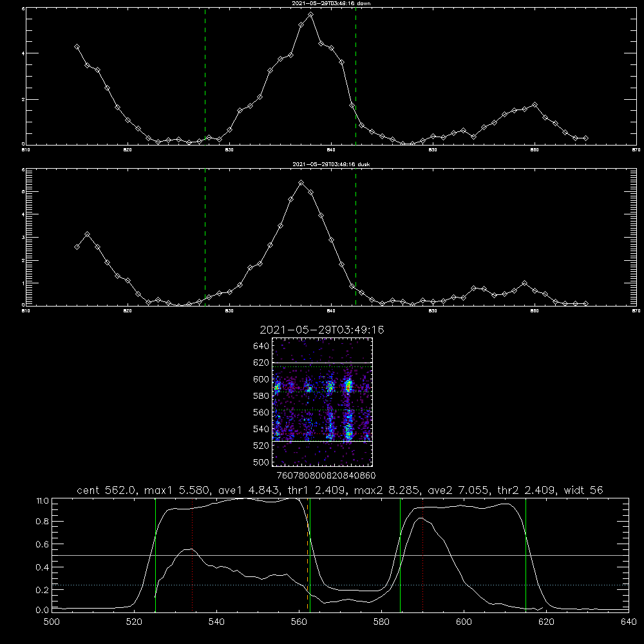Click left green dashed line in dawn plot
This screenshot has width=644, height=644.
click(205, 77)
